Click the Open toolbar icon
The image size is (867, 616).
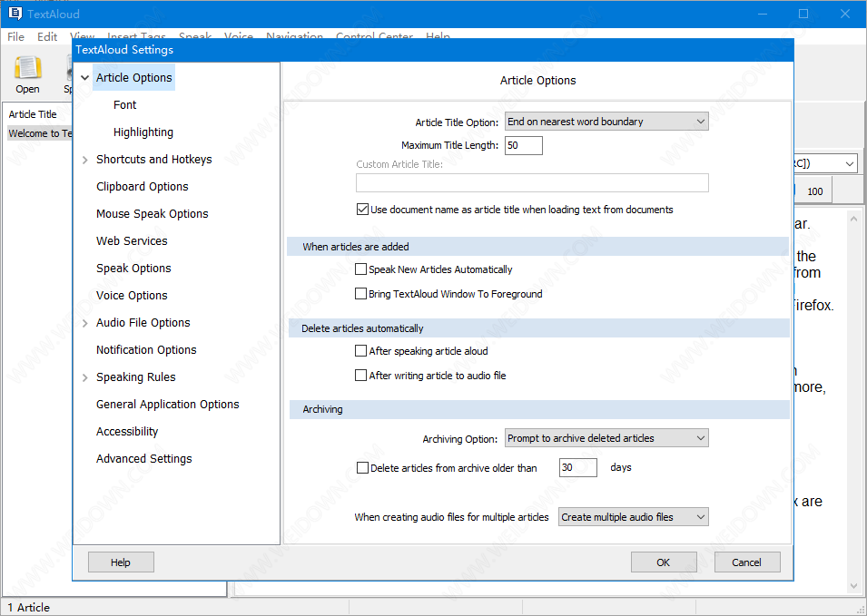[27, 71]
